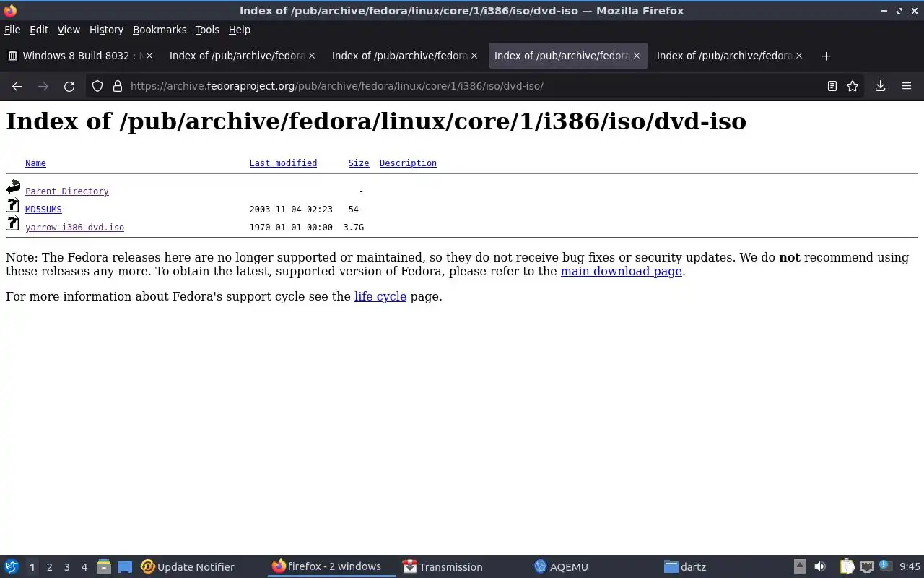Open the Firefox hamburger menu
The image size is (924, 578).
pos(907,86)
